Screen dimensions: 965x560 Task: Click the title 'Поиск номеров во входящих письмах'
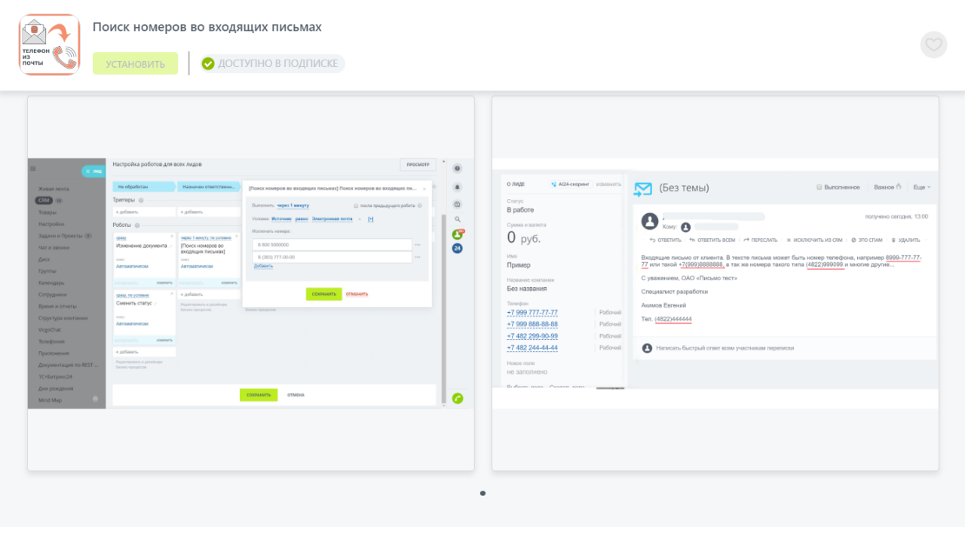pyautogui.click(x=207, y=27)
